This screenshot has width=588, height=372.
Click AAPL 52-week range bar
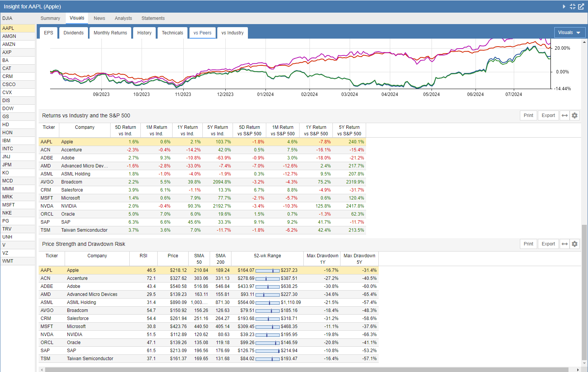tap(267, 270)
